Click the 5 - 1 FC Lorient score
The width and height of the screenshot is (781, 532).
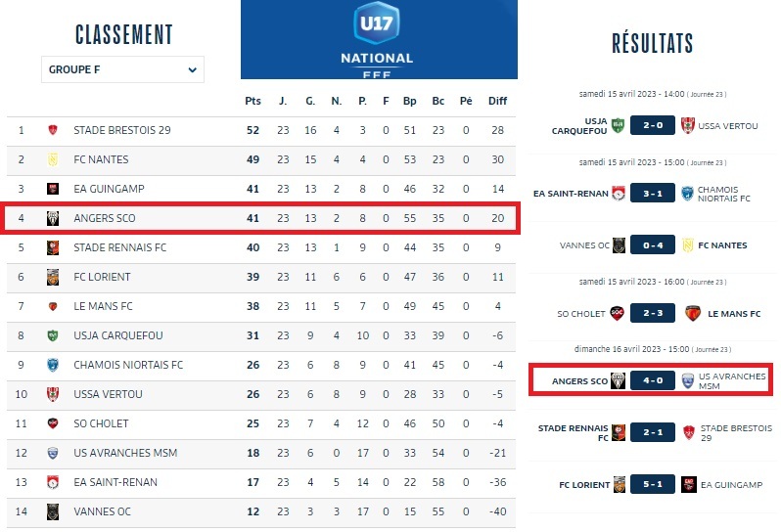652,485
